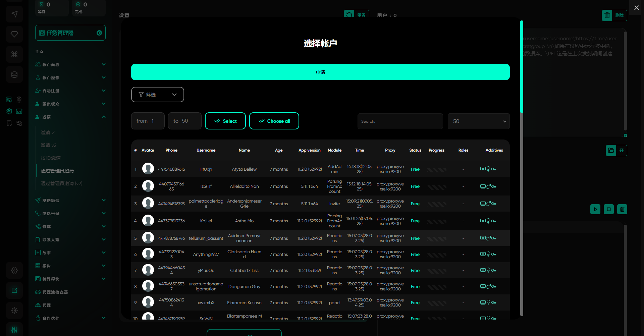Click into the Search input field
The height and width of the screenshot is (336, 644).
point(400,121)
